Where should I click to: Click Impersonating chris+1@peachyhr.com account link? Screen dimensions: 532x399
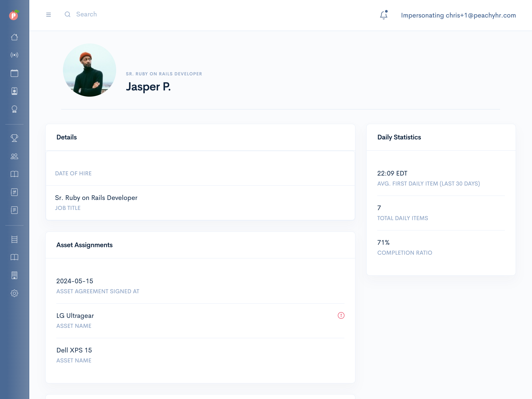(x=458, y=15)
